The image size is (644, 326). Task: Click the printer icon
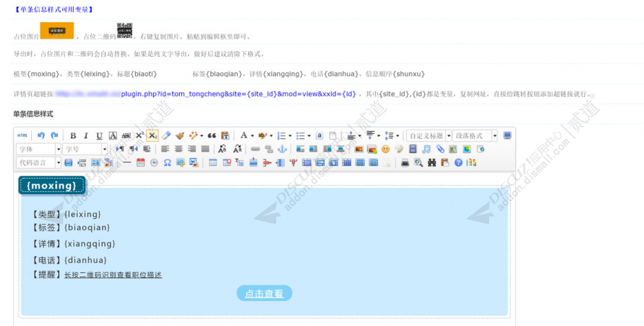(x=405, y=162)
